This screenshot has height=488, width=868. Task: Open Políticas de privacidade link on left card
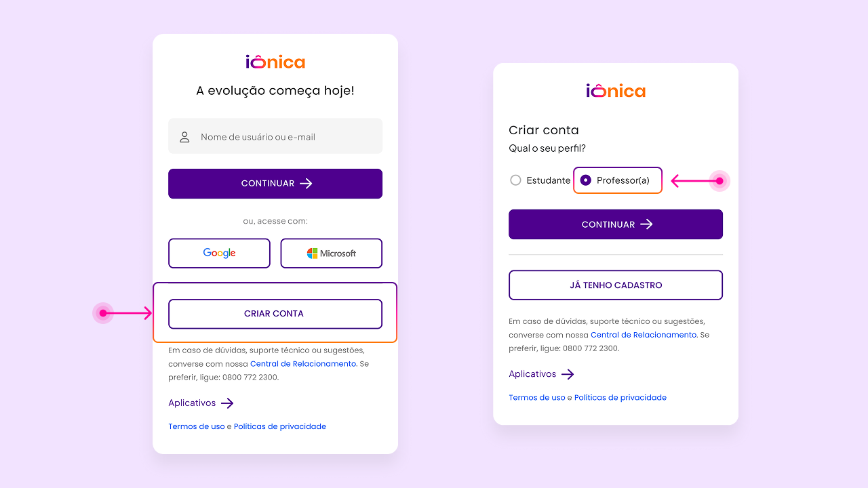pyautogui.click(x=280, y=426)
